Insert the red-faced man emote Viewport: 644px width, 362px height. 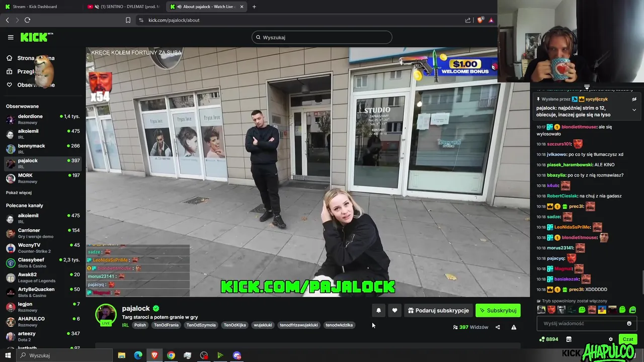tap(551, 310)
